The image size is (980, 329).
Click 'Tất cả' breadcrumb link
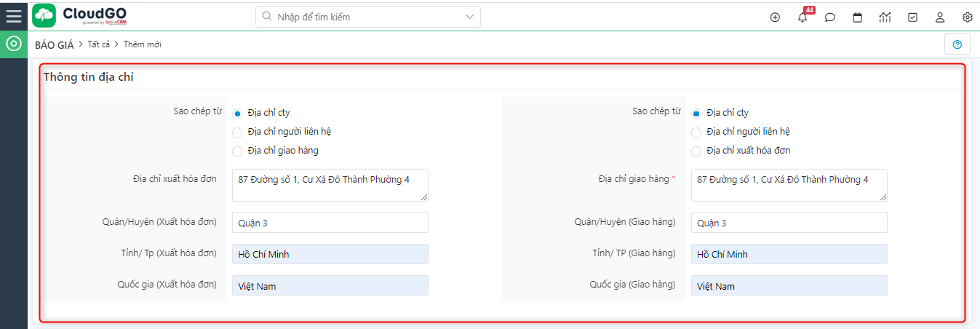tap(99, 45)
